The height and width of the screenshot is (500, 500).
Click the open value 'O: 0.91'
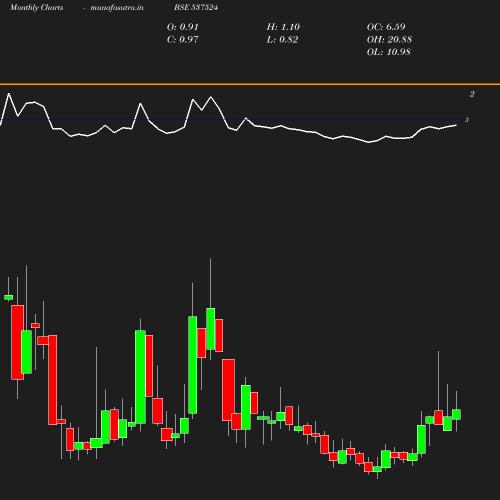183,27
